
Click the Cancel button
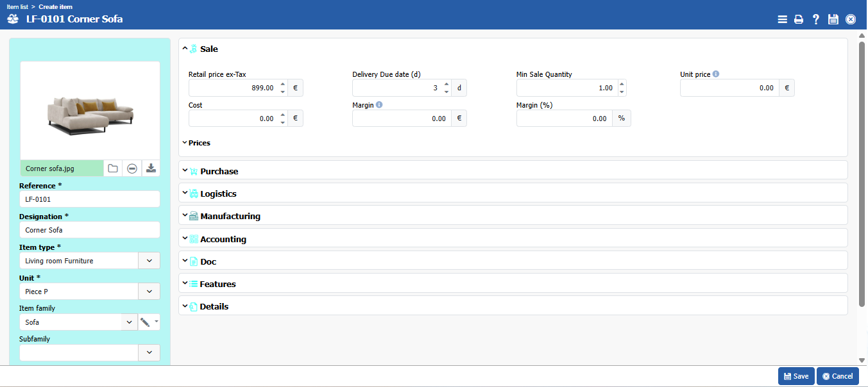click(x=837, y=376)
